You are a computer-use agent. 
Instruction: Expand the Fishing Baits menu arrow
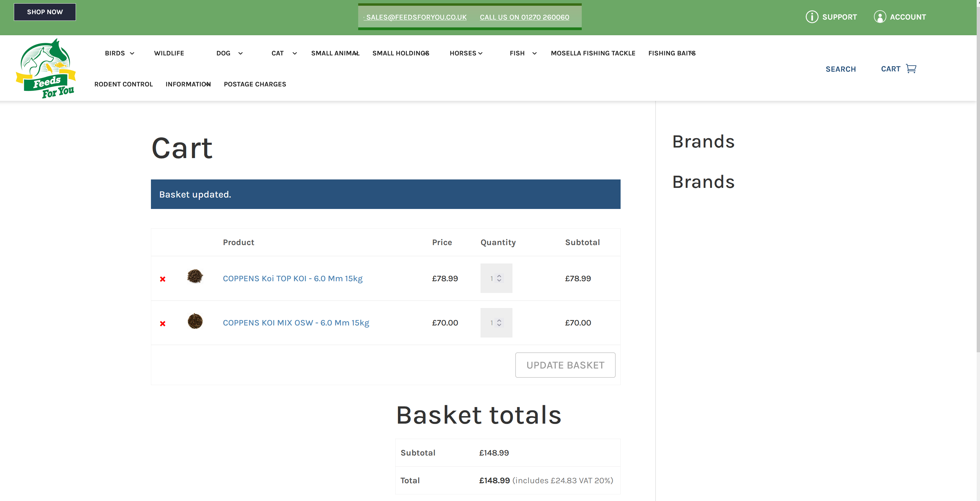[693, 54]
